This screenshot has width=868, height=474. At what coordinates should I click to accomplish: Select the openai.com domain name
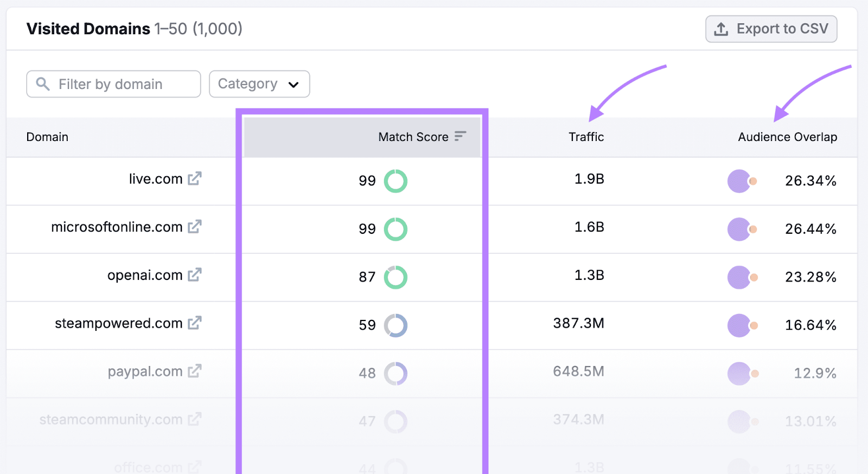tap(145, 275)
